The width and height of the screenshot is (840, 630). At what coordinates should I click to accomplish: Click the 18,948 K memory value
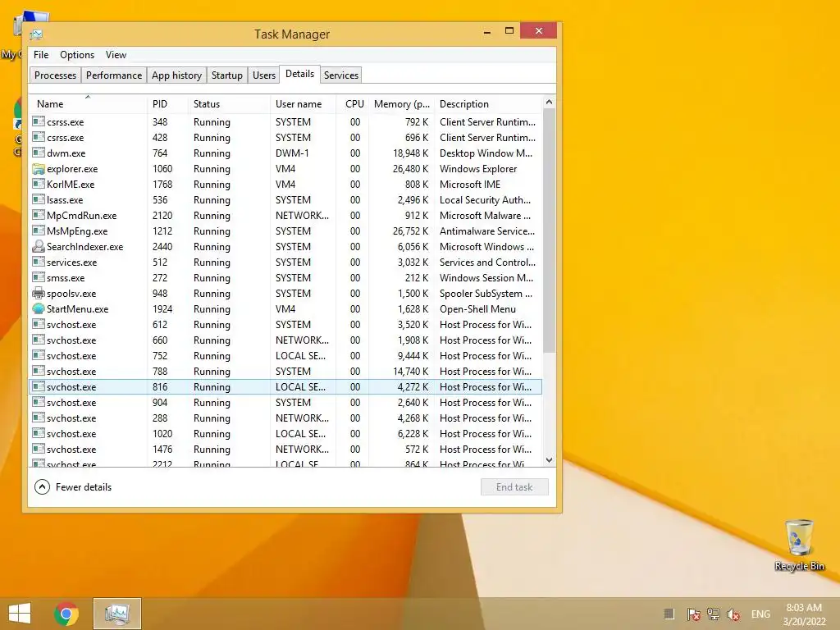[x=410, y=153]
